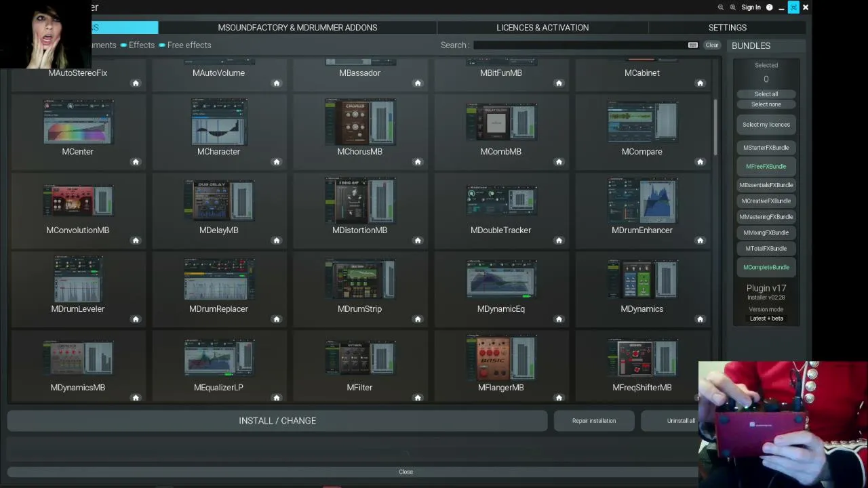Select the MChorusMB plugin thumbnail

(360, 122)
